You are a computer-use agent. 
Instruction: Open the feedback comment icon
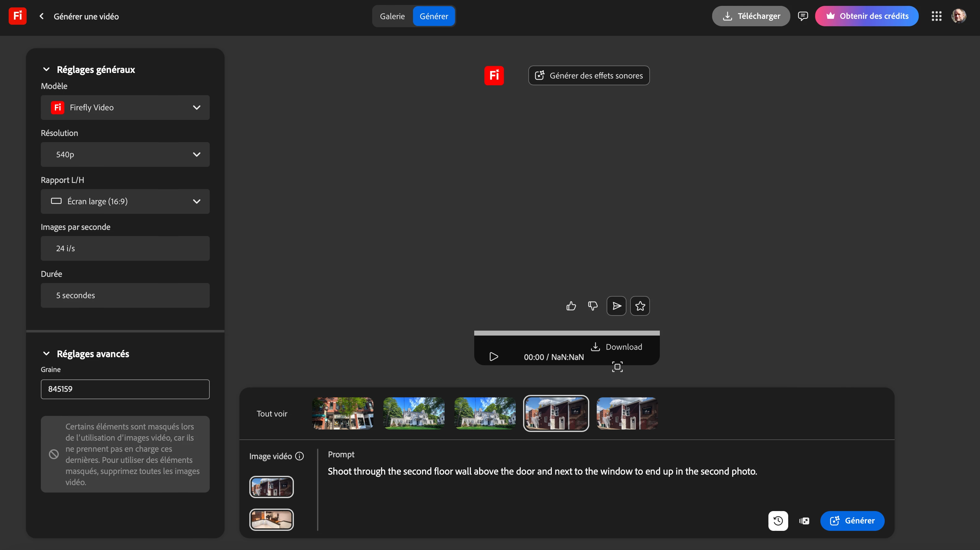tap(803, 16)
